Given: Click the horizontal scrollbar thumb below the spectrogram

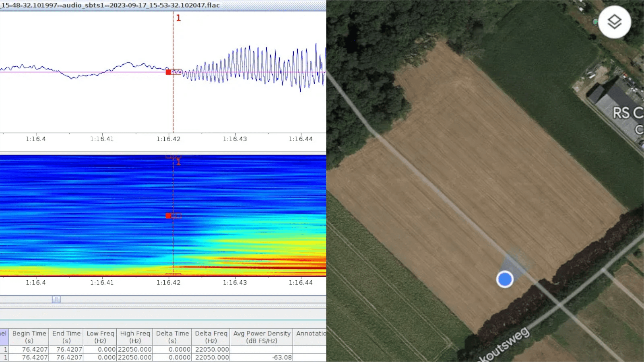Looking at the screenshot, I should tap(56, 299).
